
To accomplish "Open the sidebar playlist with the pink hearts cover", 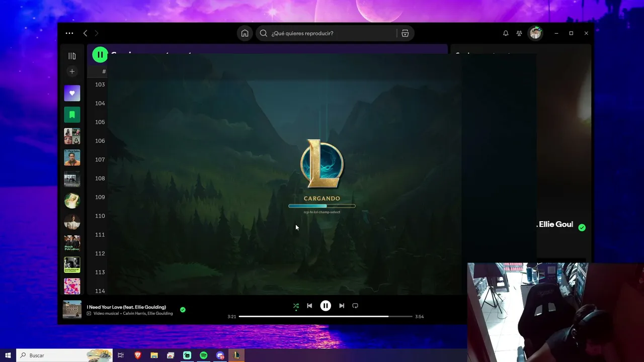I will pyautogui.click(x=72, y=286).
